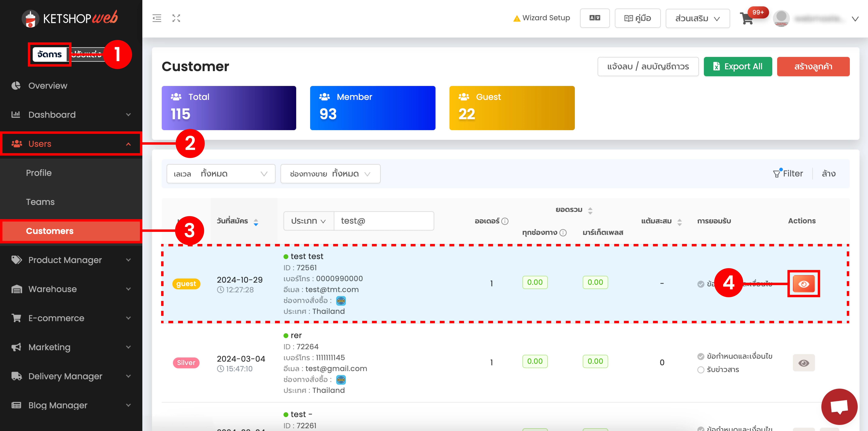Open the ช่องทางขาย channel dropdown

[x=330, y=174]
